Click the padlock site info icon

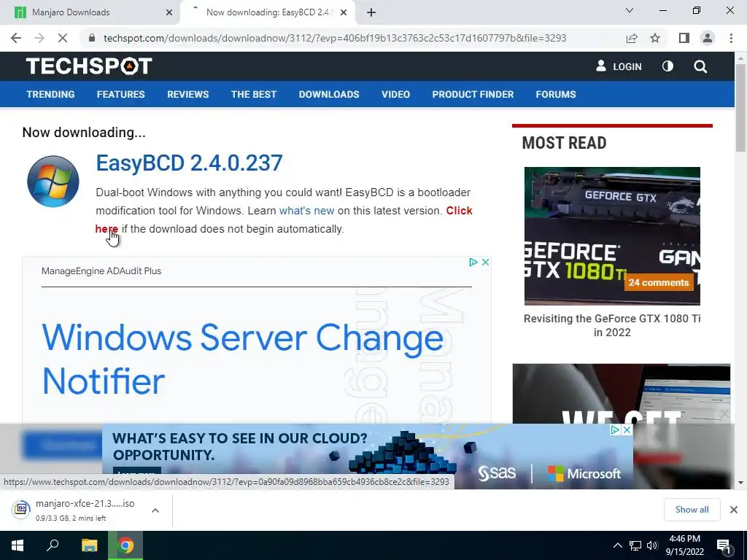click(x=92, y=38)
